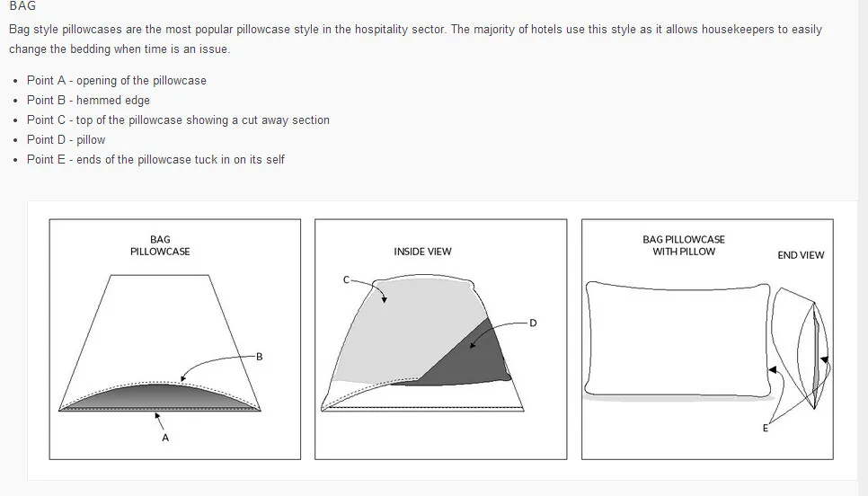Click the BAG section heading
Viewport: 868px width, 496px height.
point(22,7)
